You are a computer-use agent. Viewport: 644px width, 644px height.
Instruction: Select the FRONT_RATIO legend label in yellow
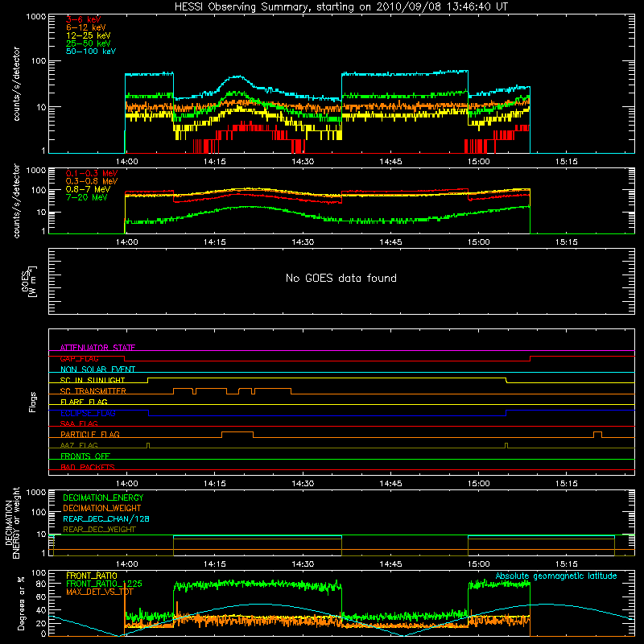(92, 576)
